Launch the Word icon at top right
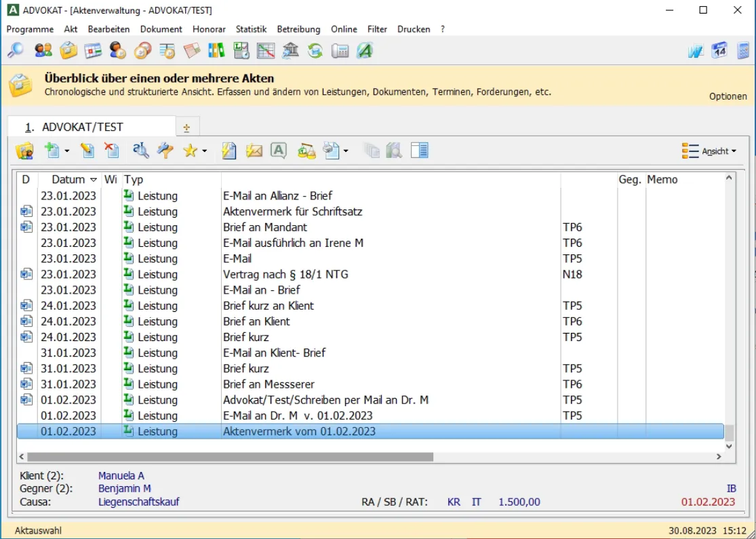756x539 pixels. coord(695,51)
